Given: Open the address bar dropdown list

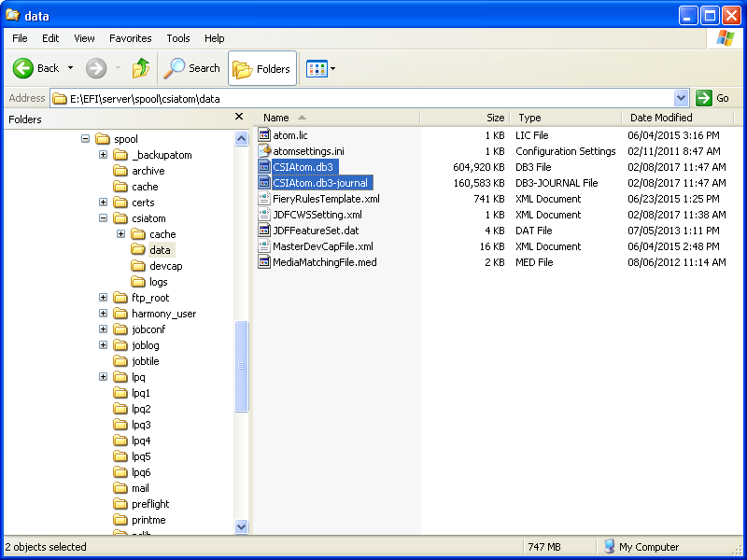Looking at the screenshot, I should click(681, 98).
